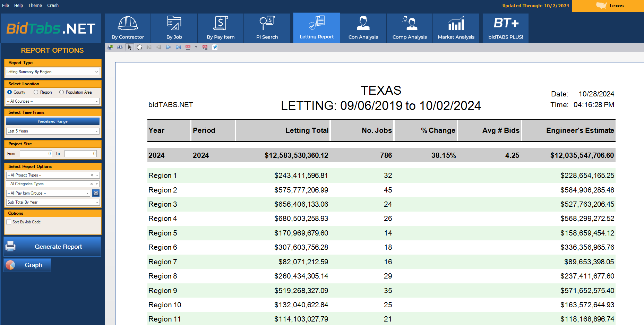Viewport: 644px width, 325px height.
Task: Open the Letting Report section
Action: pyautogui.click(x=317, y=28)
